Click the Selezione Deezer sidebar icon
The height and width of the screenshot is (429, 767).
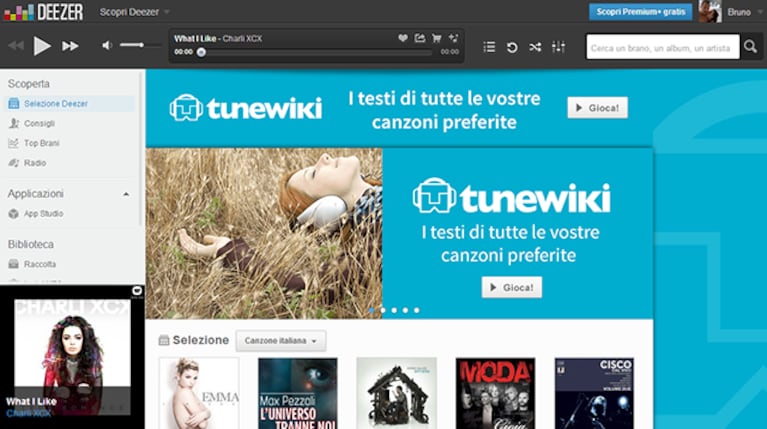[14, 104]
